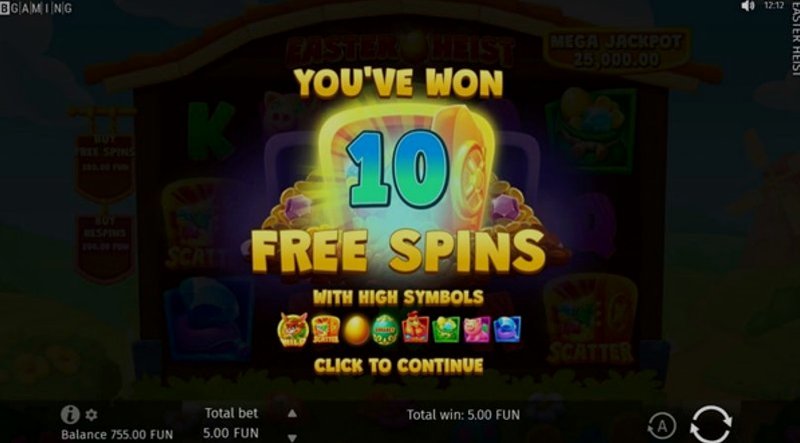The width and height of the screenshot is (800, 443).
Task: Click the blue sheep symbol icon
Action: pyautogui.click(x=507, y=329)
